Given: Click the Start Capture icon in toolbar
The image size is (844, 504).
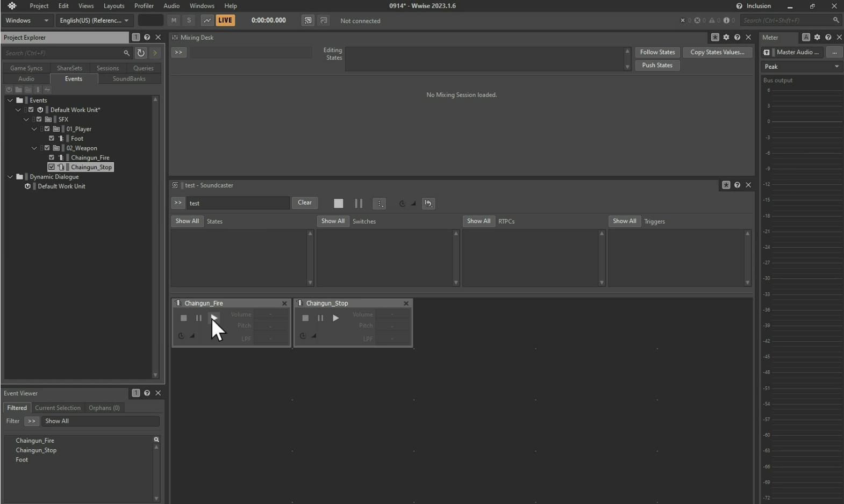Looking at the screenshot, I should tap(207, 20).
